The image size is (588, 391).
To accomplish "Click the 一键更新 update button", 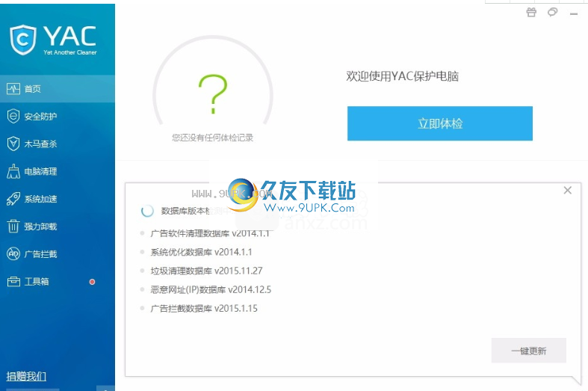I will pos(529,351).
